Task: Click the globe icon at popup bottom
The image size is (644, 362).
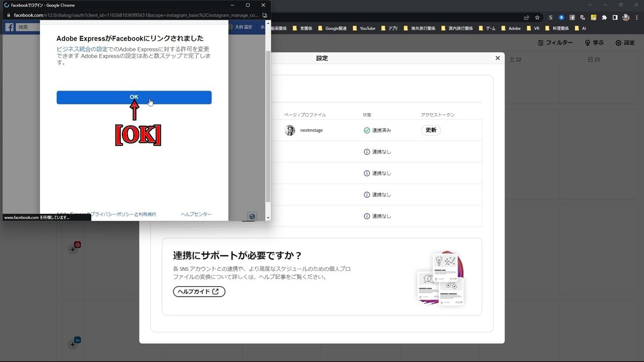Action: [x=252, y=216]
